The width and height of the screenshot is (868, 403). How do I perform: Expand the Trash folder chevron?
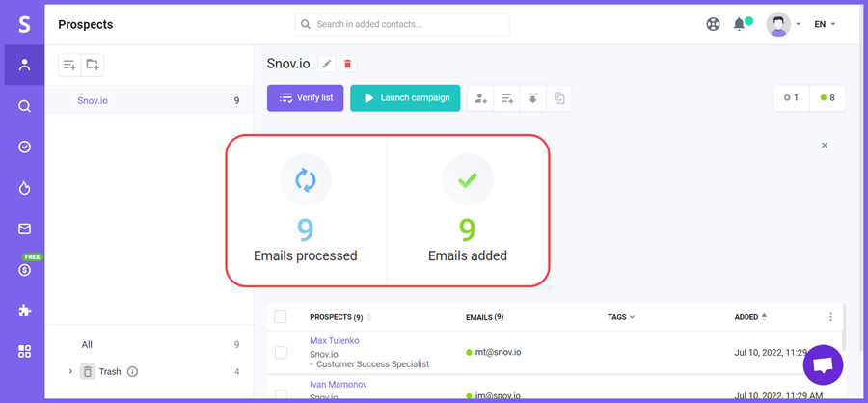(70, 371)
